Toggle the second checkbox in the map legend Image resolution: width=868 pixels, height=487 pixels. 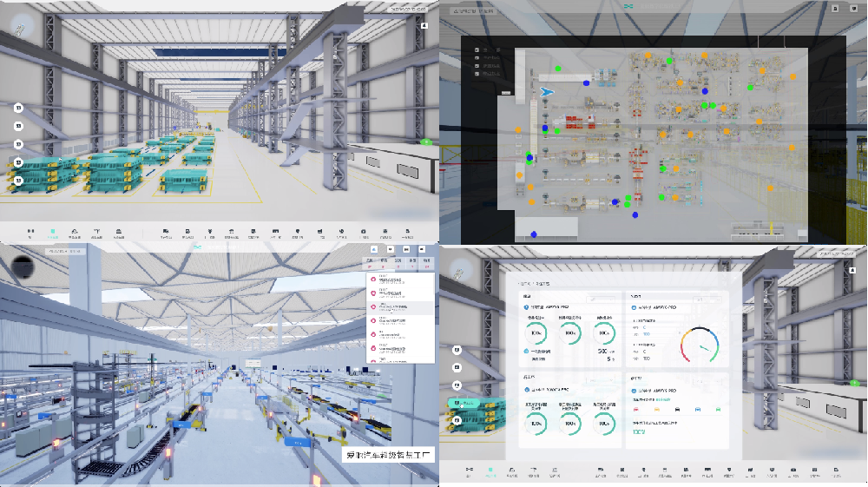(x=477, y=58)
